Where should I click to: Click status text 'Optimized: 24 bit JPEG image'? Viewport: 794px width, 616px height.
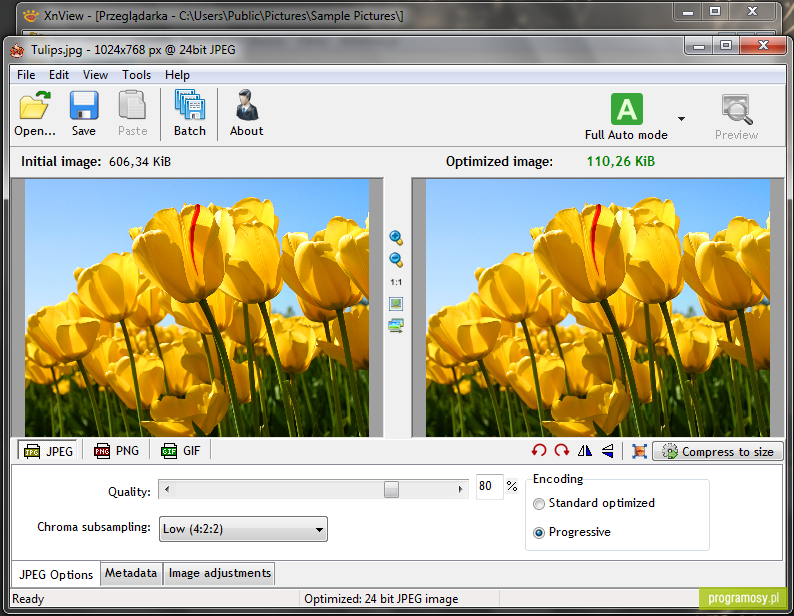coord(381,599)
